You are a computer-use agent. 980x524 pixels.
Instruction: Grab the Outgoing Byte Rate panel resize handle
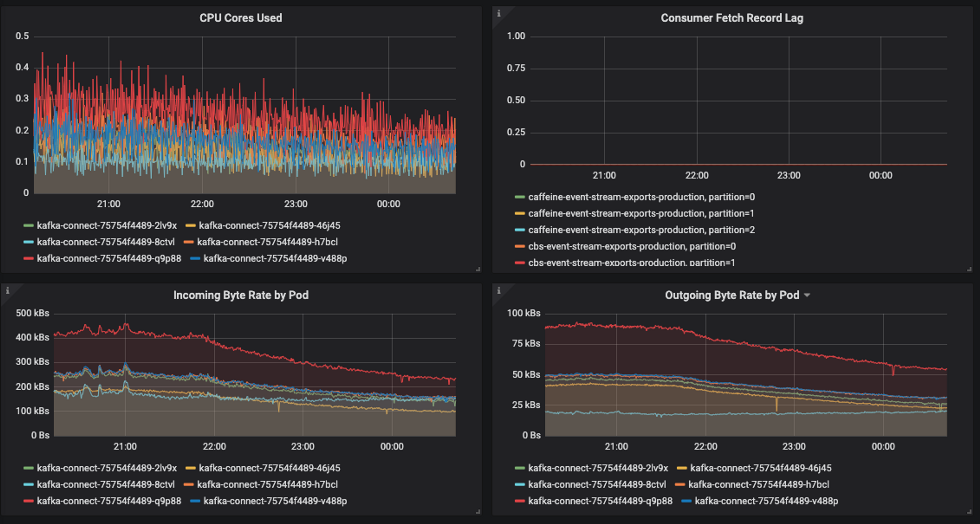click(x=969, y=511)
